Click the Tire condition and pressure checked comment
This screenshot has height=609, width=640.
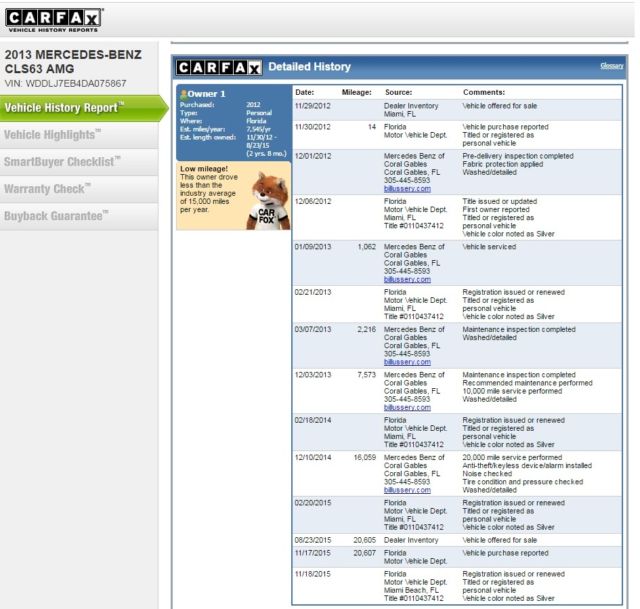(x=522, y=482)
